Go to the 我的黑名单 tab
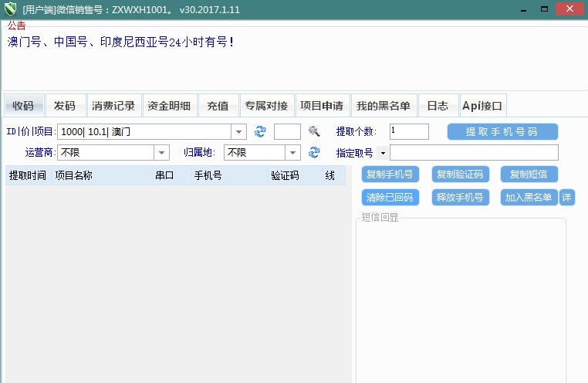This screenshot has width=588, height=383. pos(383,106)
